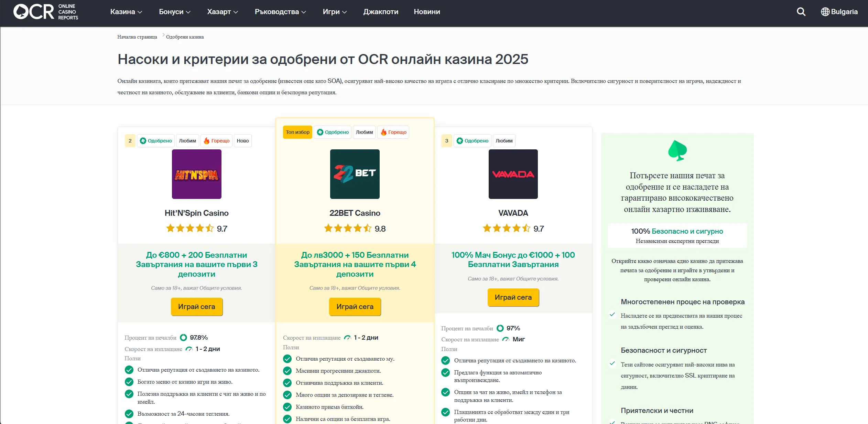868x424 pixels.
Task: Click the OCR Online Casino Reports logo
Action: (46, 12)
